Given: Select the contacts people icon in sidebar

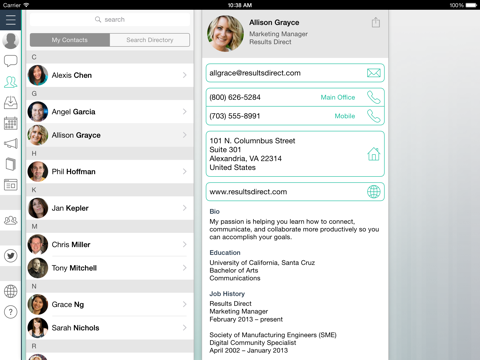Looking at the screenshot, I should click(x=11, y=82).
